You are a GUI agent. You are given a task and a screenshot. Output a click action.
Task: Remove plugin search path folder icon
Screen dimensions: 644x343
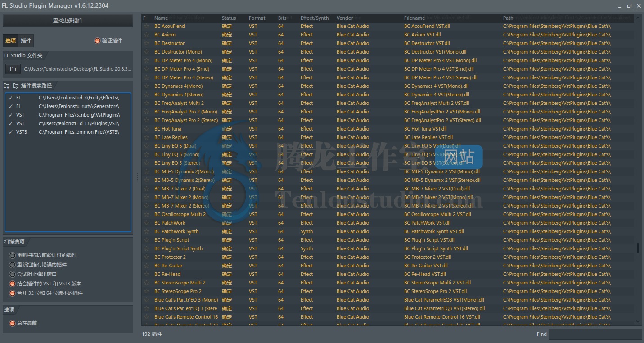tap(16, 86)
